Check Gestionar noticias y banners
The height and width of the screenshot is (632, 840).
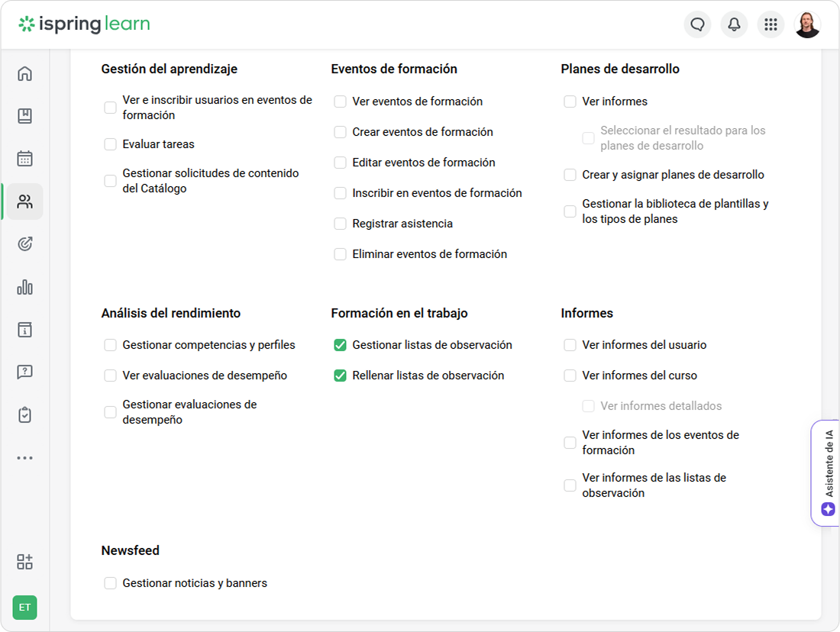click(x=111, y=583)
